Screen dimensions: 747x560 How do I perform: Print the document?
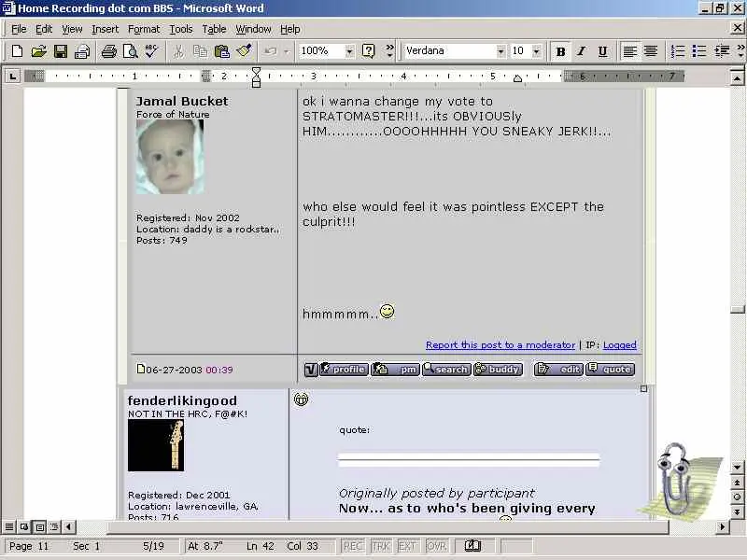(108, 51)
